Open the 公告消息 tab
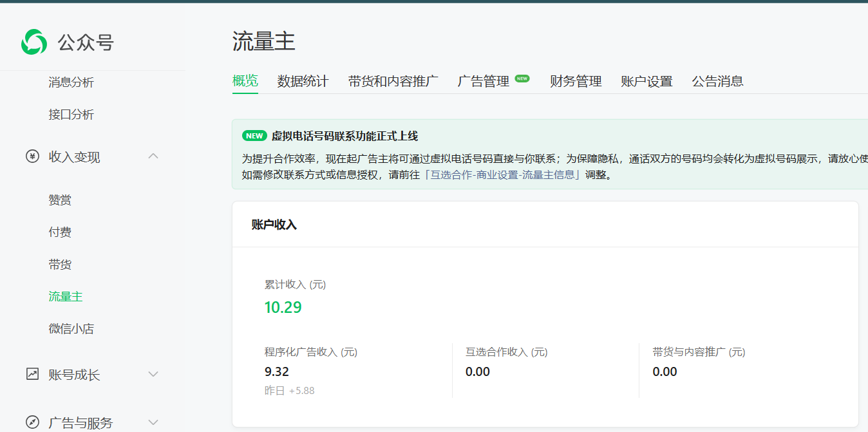This screenshot has height=432, width=868. click(717, 81)
